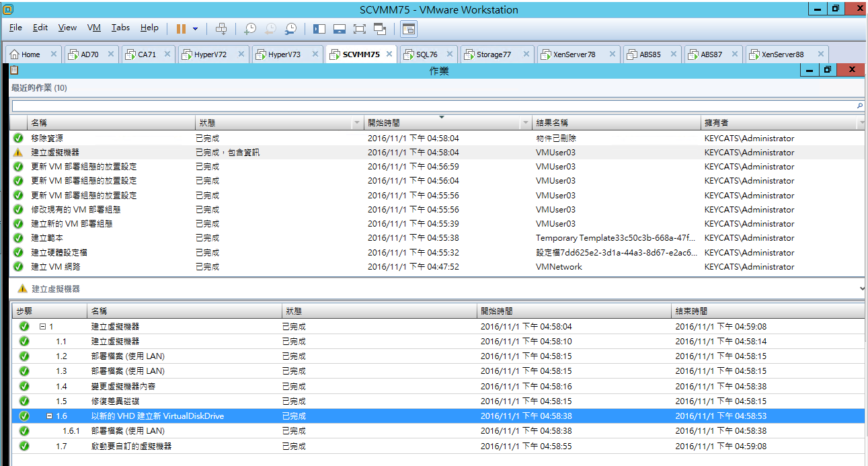
Task: Switch to the AD70 VM tab
Action: coord(92,54)
